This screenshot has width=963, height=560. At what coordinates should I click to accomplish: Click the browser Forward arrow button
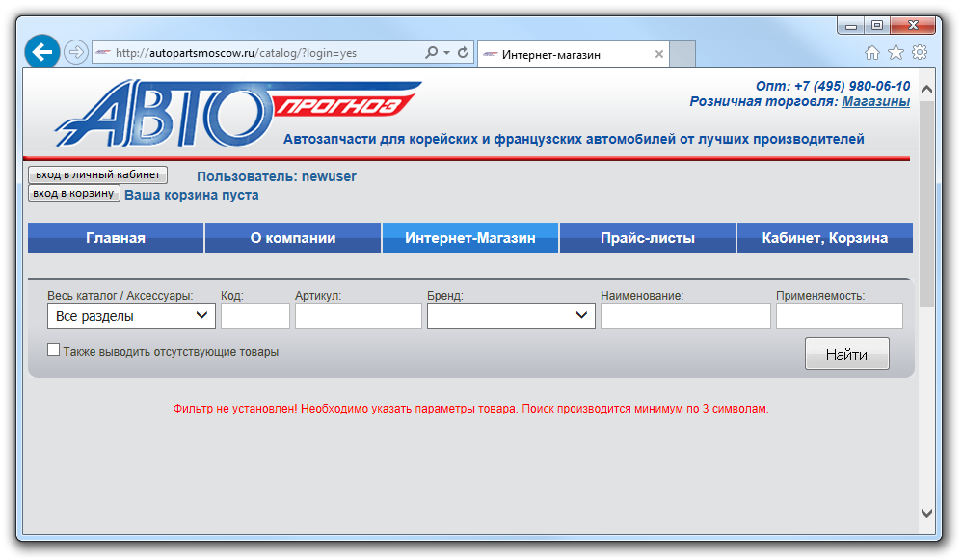(x=76, y=52)
